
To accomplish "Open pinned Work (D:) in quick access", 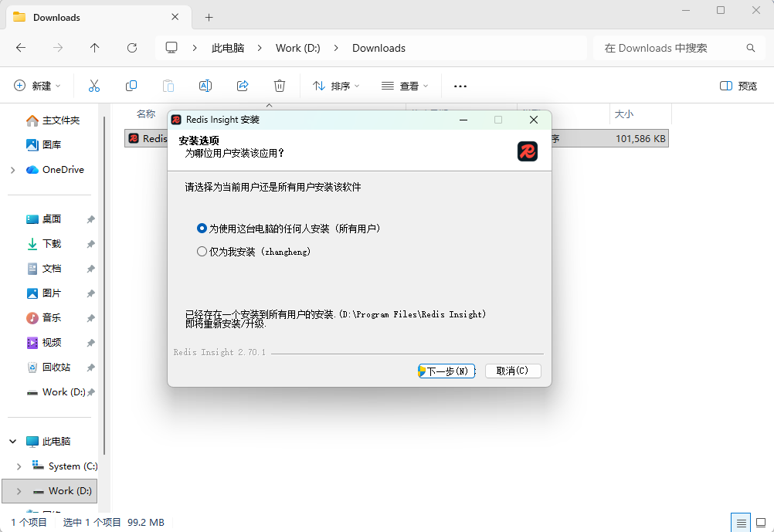I will tap(56, 391).
